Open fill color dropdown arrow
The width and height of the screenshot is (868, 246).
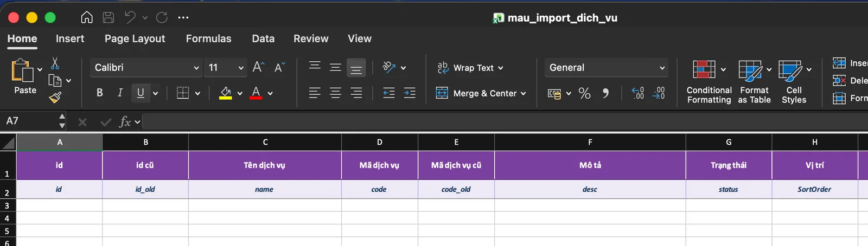(239, 93)
